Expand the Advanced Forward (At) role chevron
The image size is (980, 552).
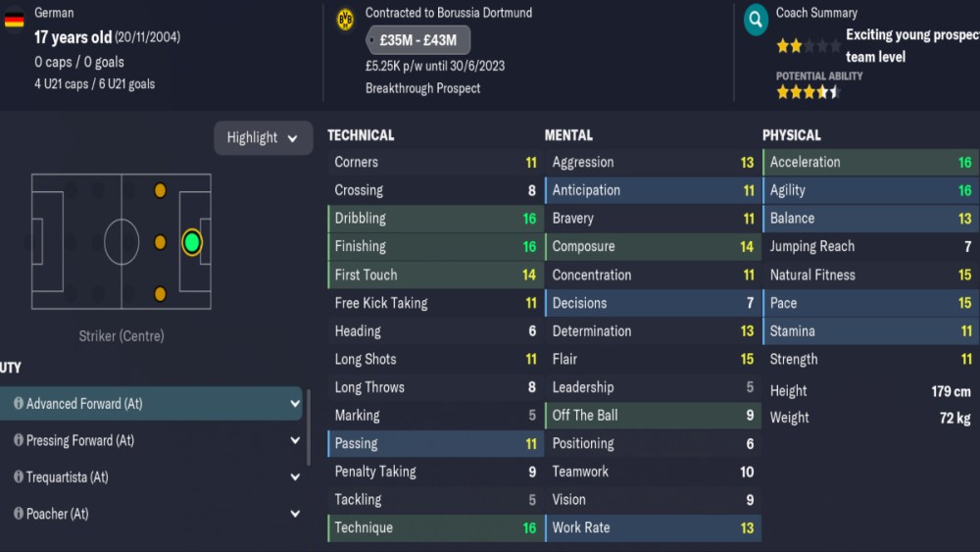point(295,404)
